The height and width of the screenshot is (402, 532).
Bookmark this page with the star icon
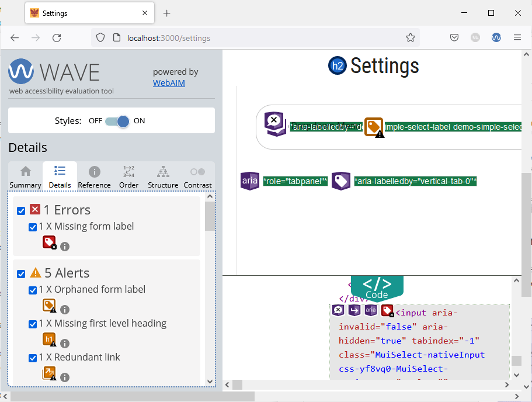point(411,37)
